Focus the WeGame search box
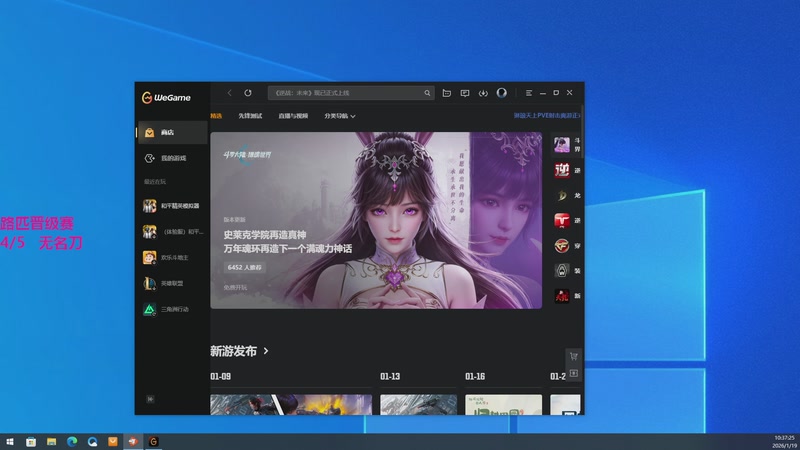 351,93
